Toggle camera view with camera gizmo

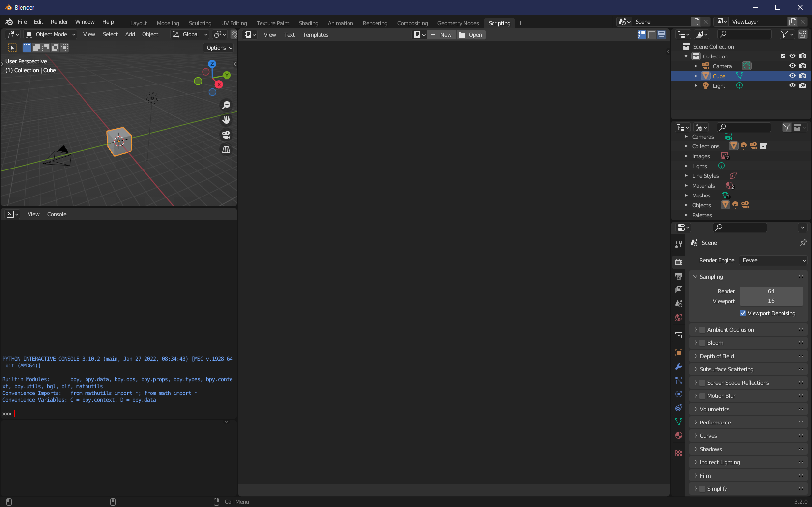click(226, 135)
